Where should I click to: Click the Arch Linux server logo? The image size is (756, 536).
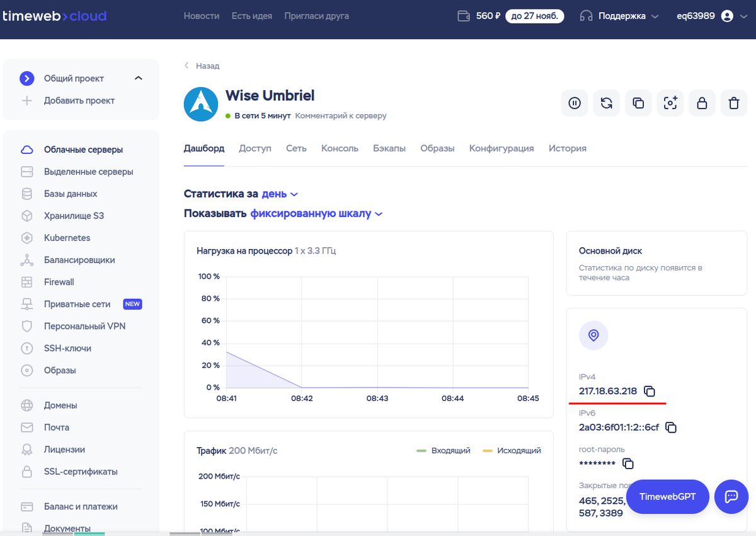coord(200,104)
